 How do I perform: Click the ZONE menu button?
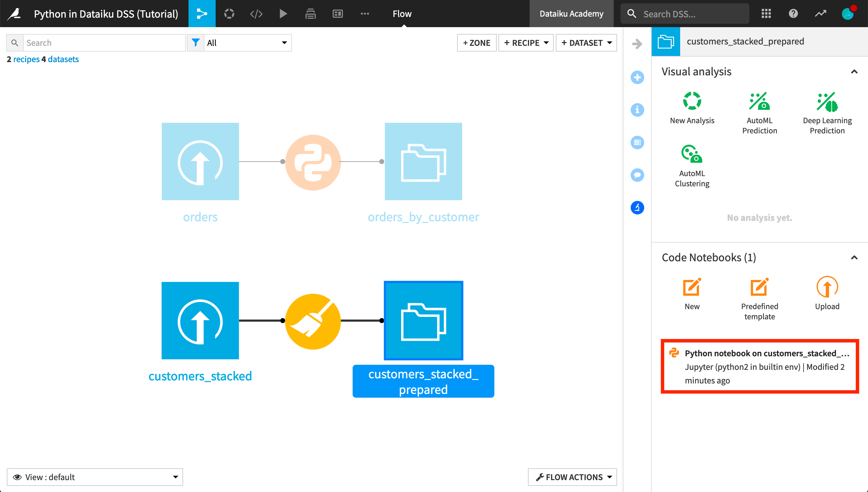pos(476,42)
